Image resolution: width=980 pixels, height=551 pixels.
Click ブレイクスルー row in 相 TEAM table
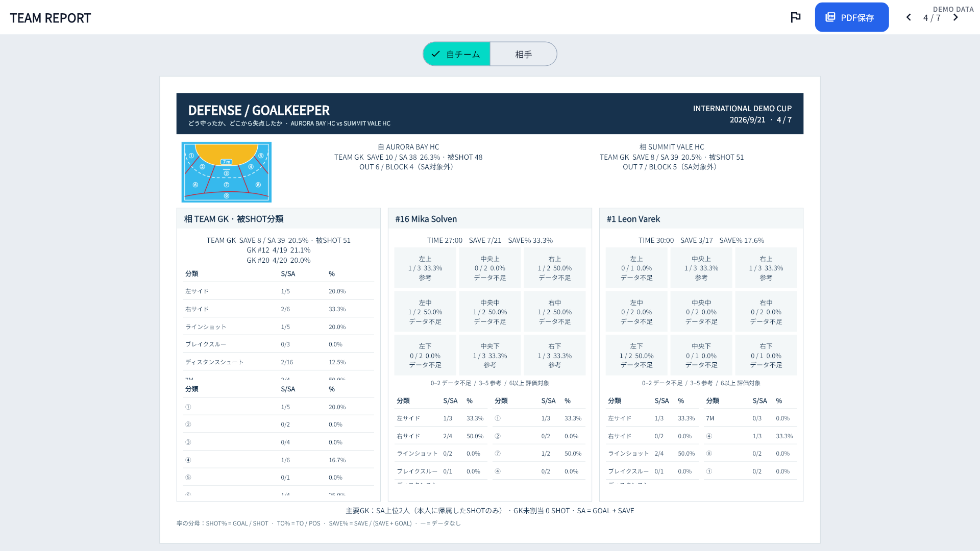tap(279, 344)
